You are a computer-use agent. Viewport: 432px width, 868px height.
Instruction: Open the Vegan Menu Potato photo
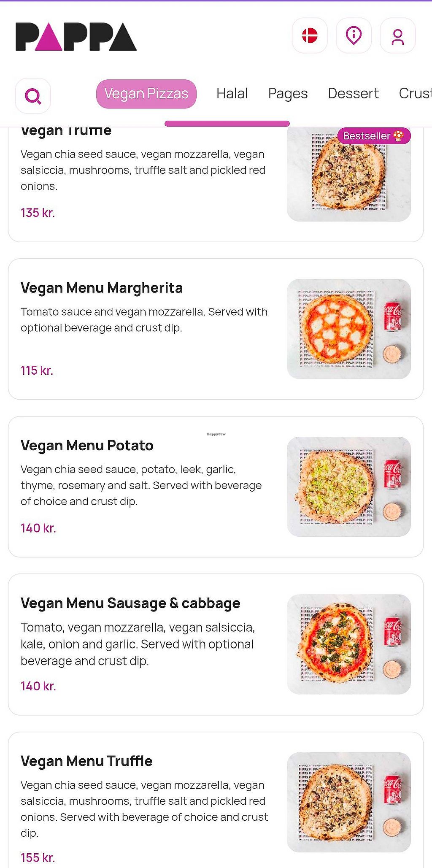348,487
